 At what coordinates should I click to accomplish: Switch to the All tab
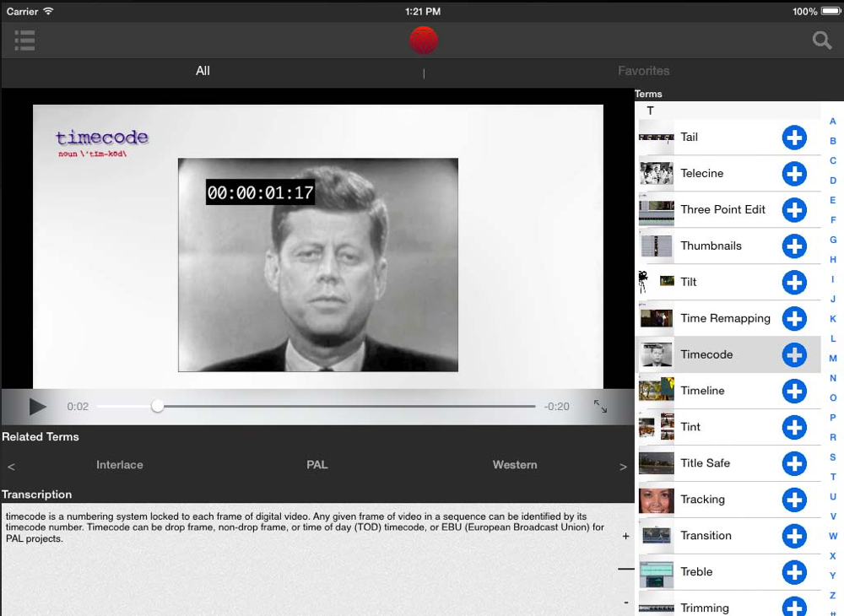(203, 71)
